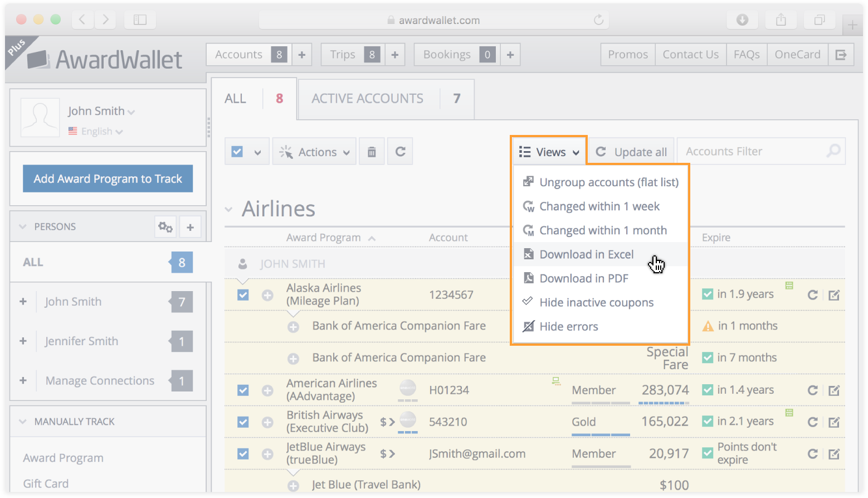
Task: Choose Changed within 1 week
Action: click(x=600, y=206)
